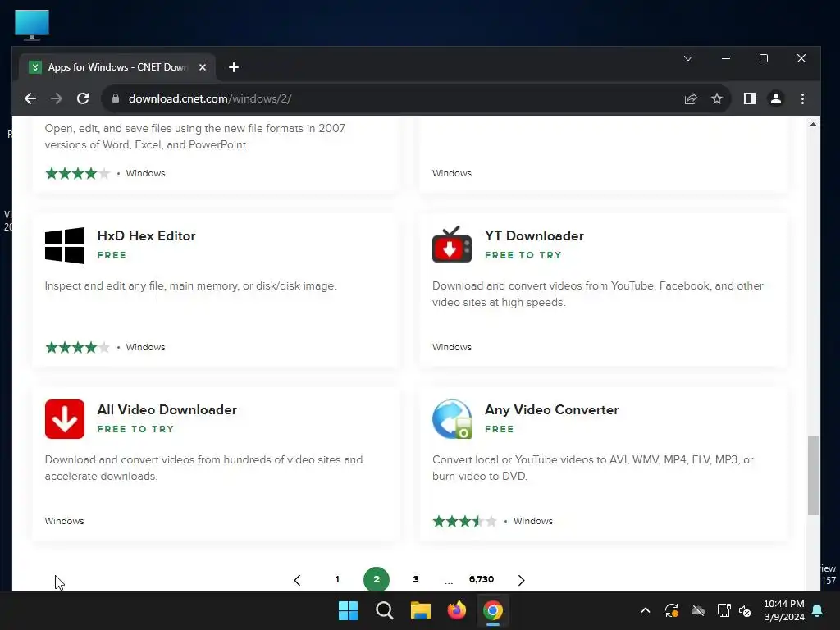The height and width of the screenshot is (630, 840).
Task: Click muted volume tray icon
Action: [745, 610]
